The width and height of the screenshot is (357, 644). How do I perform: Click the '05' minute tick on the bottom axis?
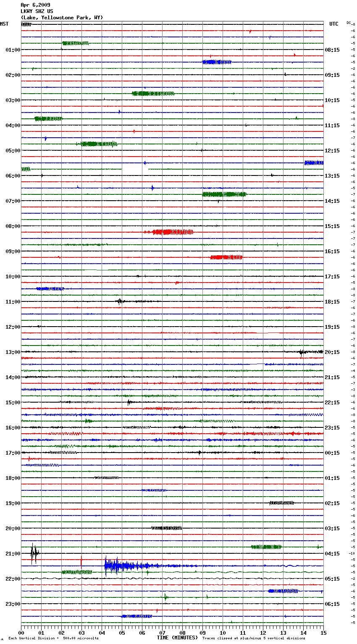click(x=122, y=632)
